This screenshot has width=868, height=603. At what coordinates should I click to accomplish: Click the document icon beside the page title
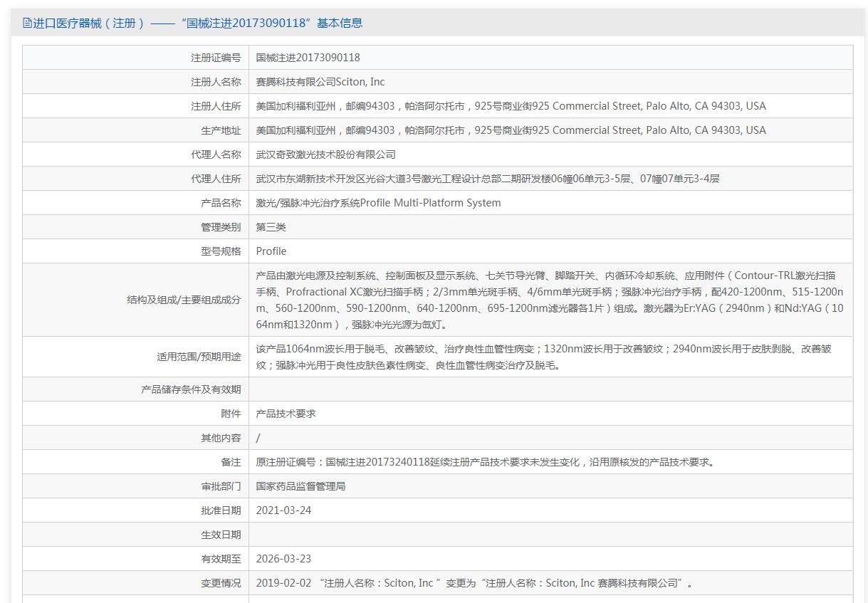click(x=27, y=23)
